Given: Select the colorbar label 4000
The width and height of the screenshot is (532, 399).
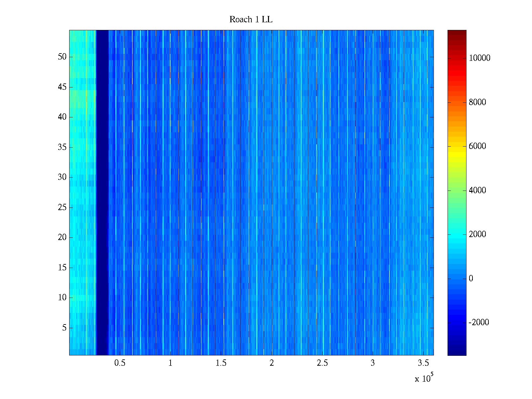Looking at the screenshot, I should 477,191.
